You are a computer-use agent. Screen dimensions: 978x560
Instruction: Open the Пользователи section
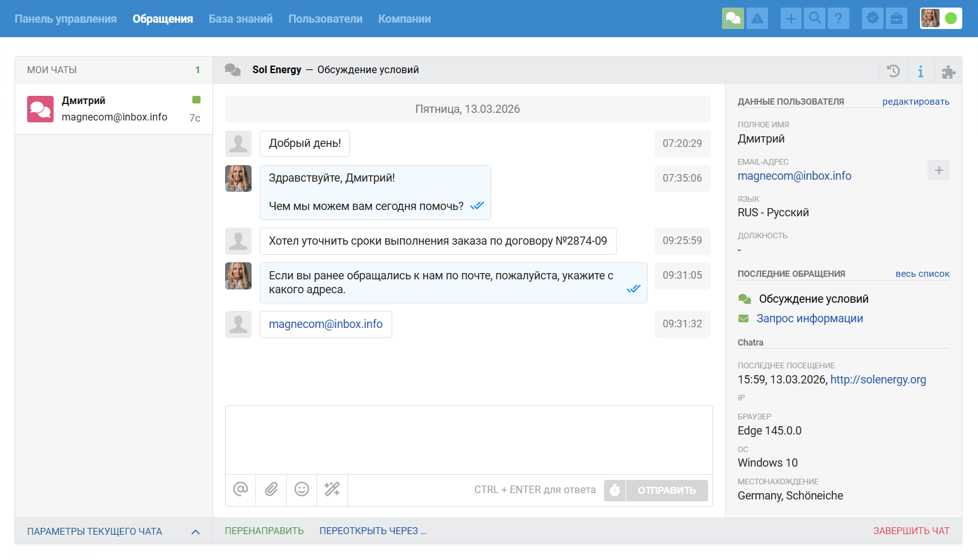325,19
